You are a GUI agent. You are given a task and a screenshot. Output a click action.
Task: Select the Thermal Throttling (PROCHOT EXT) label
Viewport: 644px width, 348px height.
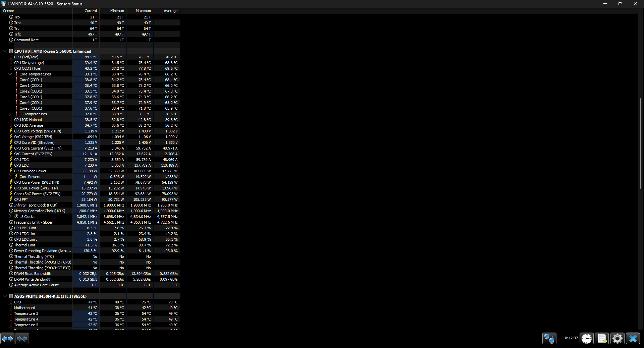coord(42,268)
